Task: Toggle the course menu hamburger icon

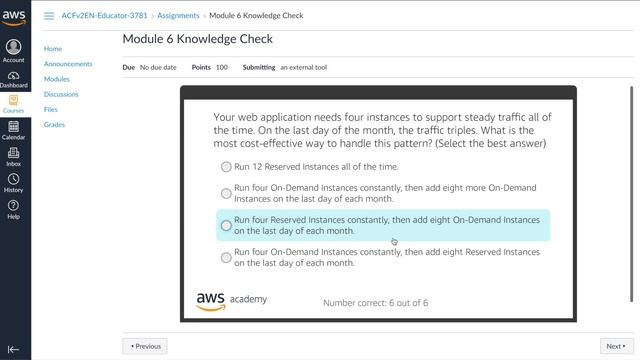Action: pos(49,16)
